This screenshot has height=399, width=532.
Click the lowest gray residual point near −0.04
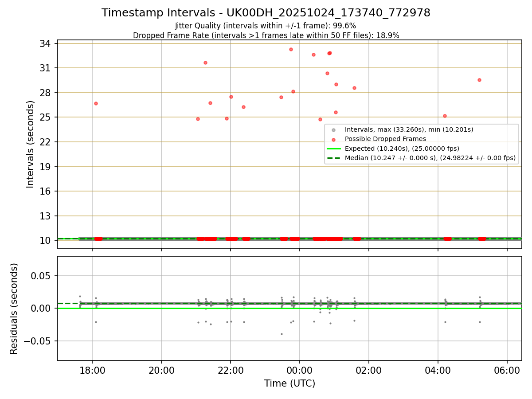[282, 334]
